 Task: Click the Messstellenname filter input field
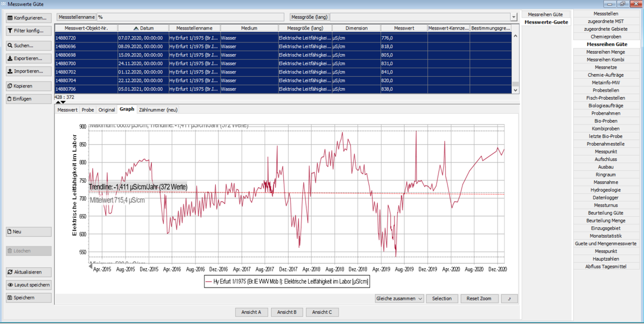190,17
